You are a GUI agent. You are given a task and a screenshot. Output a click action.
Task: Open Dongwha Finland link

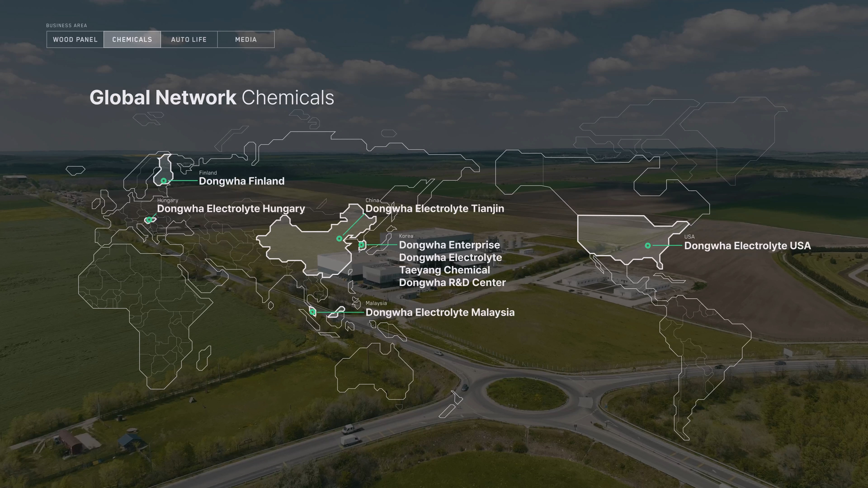(x=242, y=181)
